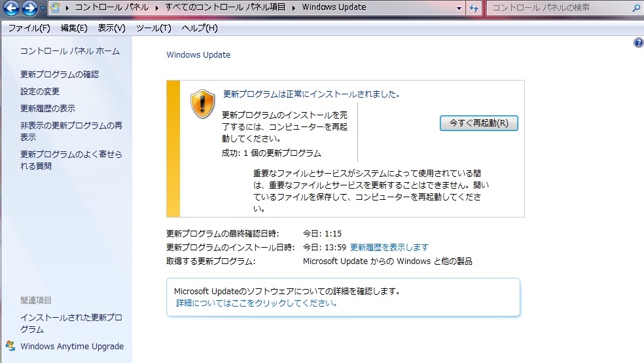Click 更新プログラムの確認 in sidebar
644x363 pixels.
60,75
